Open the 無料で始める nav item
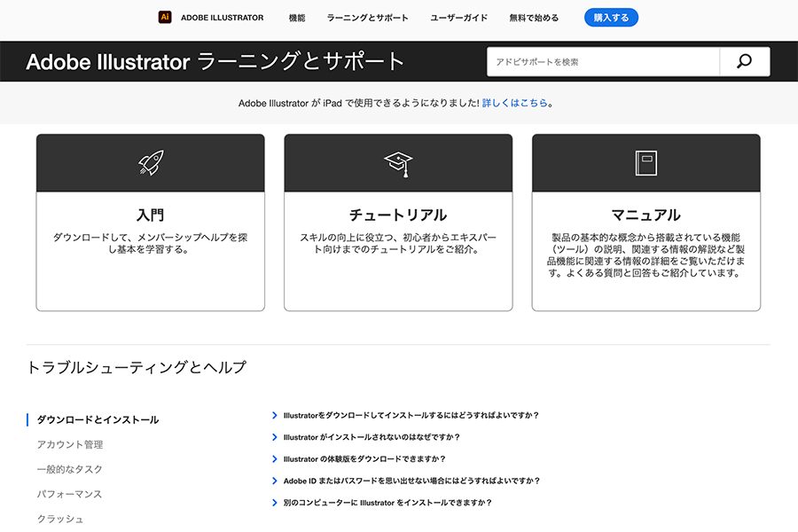The image size is (798, 532). (x=534, y=18)
